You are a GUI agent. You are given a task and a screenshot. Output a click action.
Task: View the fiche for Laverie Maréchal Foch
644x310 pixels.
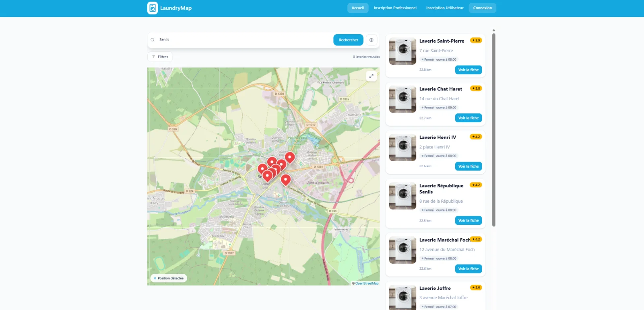[x=469, y=269]
